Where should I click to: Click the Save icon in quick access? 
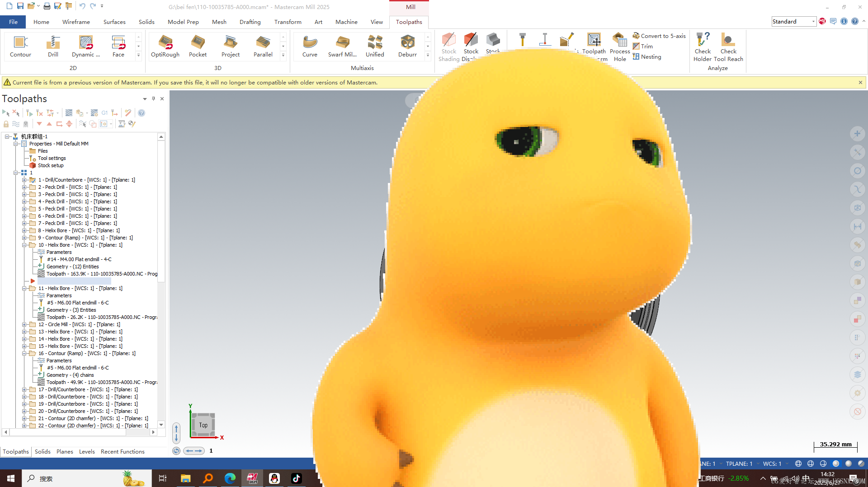(20, 6)
